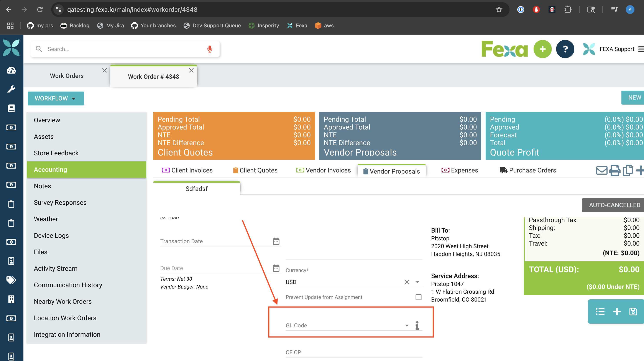This screenshot has width=644, height=361.
Task: Click the copy documents icon
Action: (628, 171)
